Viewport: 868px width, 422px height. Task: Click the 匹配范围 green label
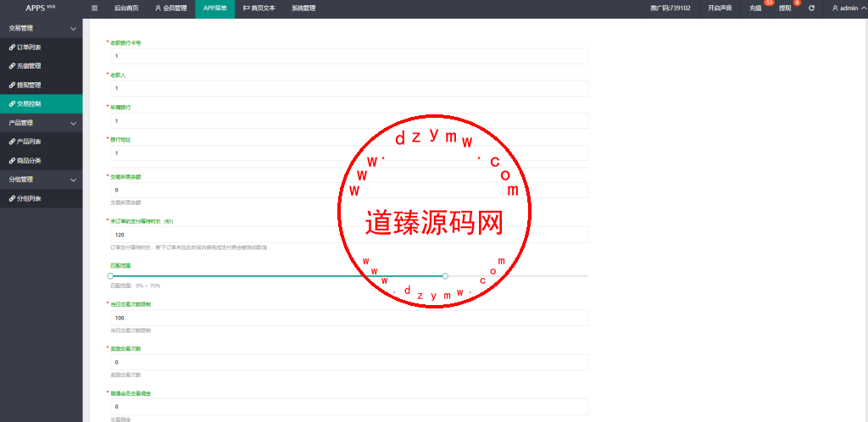click(x=120, y=265)
